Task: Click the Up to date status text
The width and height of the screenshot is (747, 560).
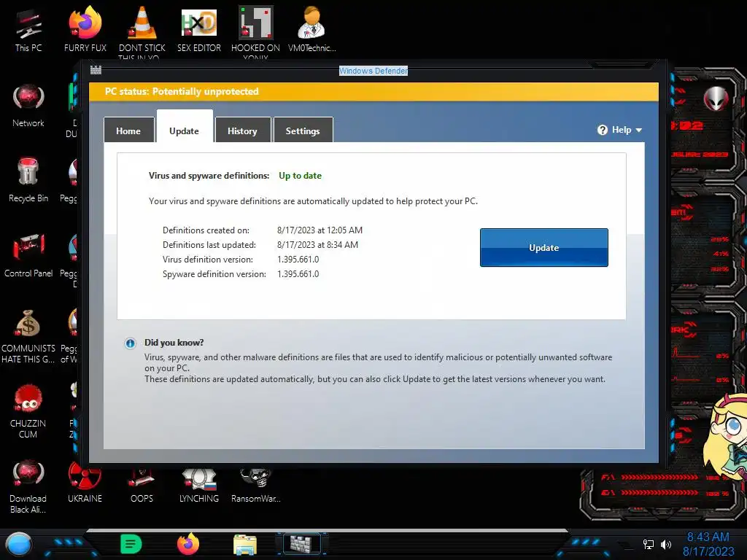Action: [x=300, y=176]
